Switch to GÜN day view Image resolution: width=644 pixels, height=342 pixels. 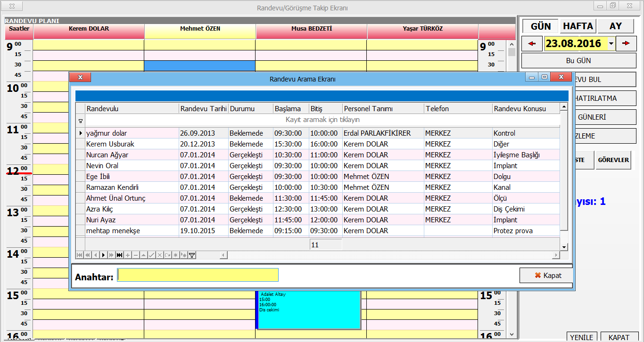[540, 26]
